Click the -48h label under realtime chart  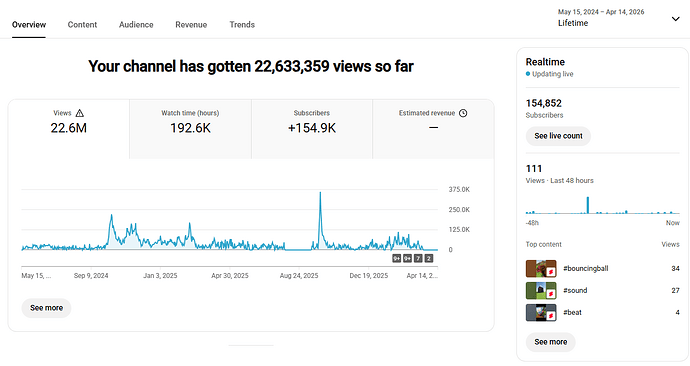[x=532, y=223]
